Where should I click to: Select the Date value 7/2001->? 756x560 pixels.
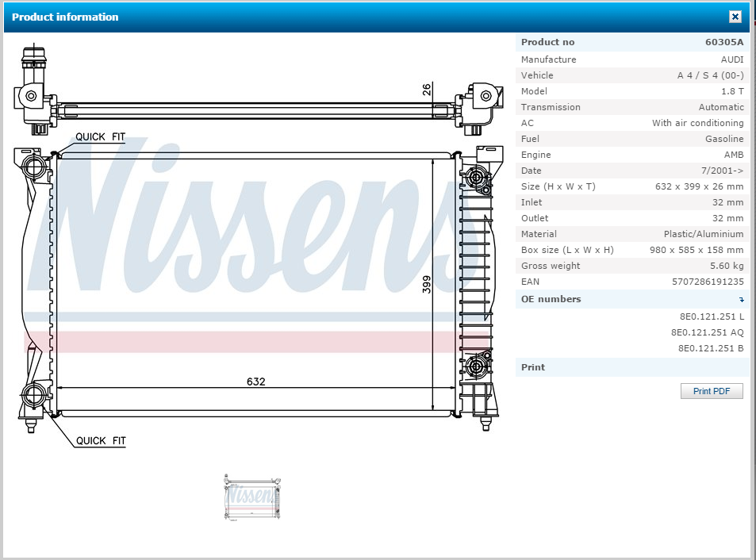tap(722, 171)
